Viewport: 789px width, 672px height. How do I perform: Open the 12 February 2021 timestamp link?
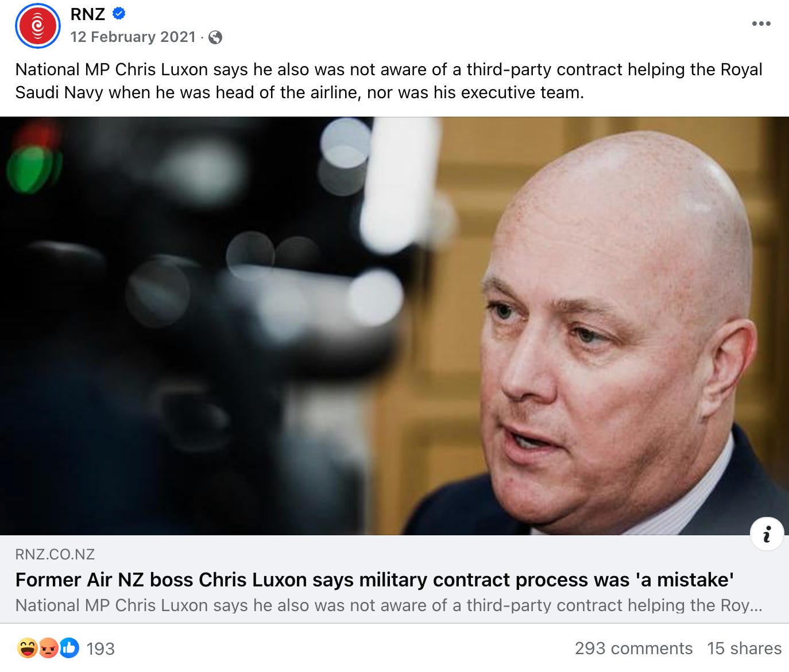(x=133, y=37)
